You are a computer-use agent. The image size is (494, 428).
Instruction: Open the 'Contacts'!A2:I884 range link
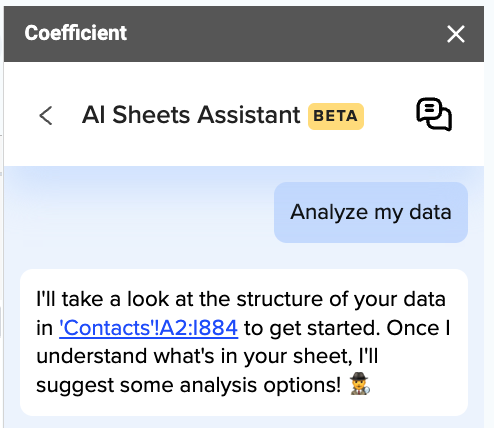[149, 328]
